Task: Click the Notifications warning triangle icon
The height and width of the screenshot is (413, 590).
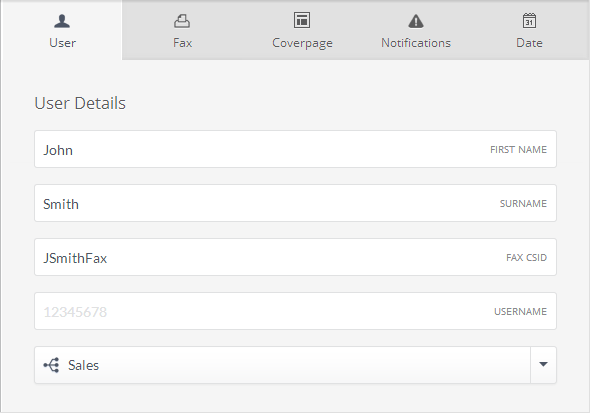Action: coord(416,21)
